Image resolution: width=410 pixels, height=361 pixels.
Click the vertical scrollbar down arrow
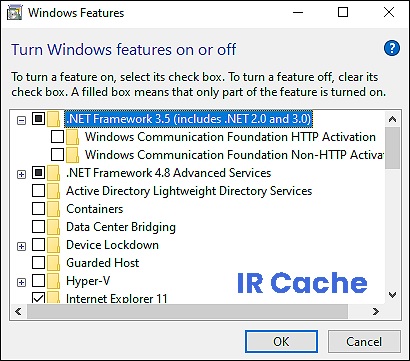click(x=392, y=295)
